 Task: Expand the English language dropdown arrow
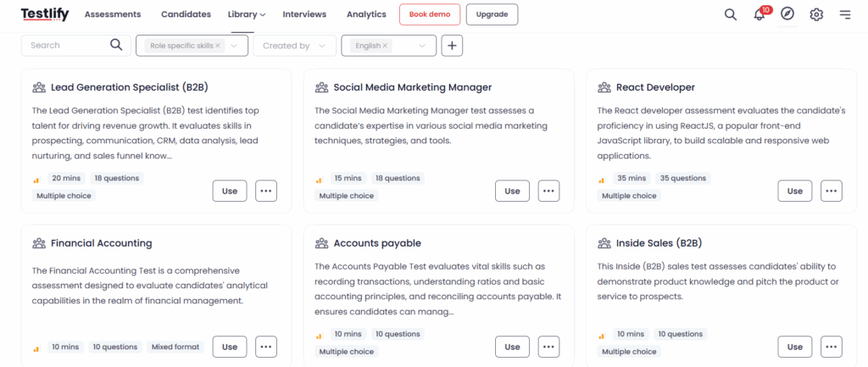point(422,46)
